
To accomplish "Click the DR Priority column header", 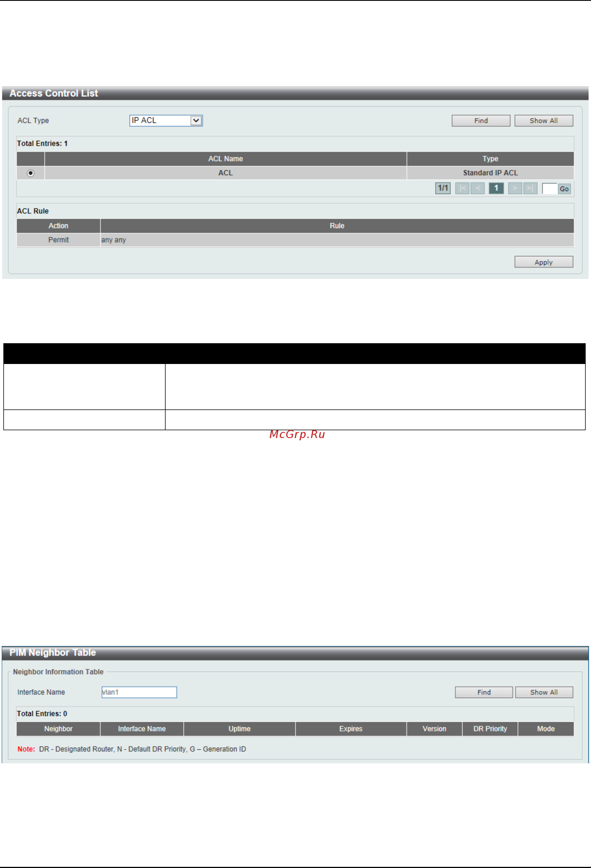I will tap(490, 729).
